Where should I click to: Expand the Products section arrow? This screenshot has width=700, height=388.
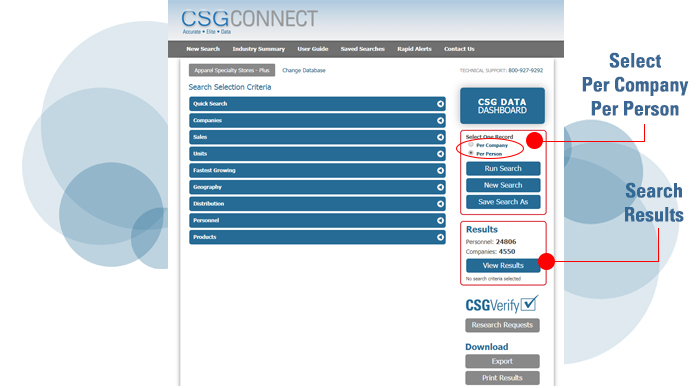pyautogui.click(x=440, y=237)
